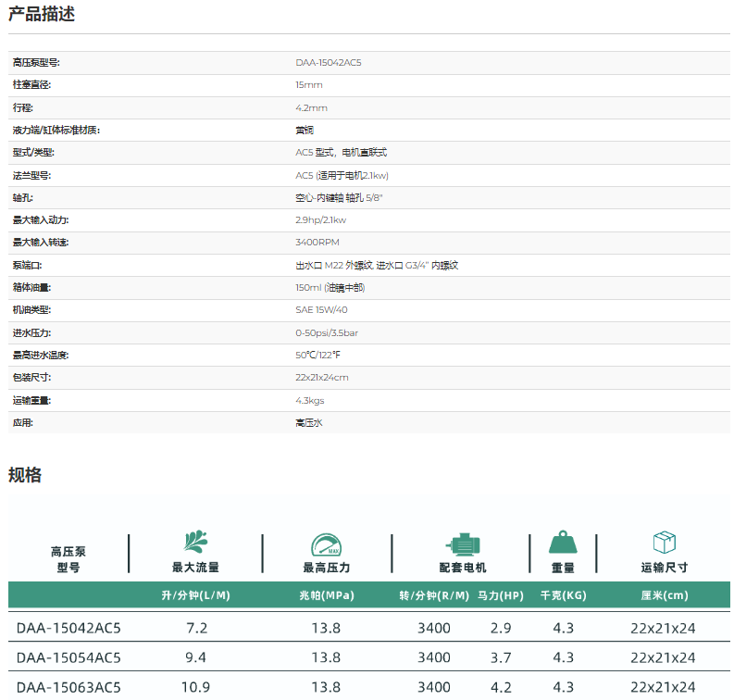
Task: Click the shipping box icon
Action: 664,544
